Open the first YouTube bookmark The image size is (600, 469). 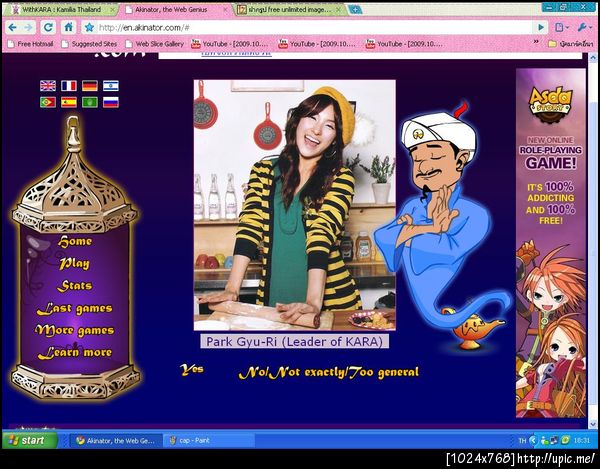pos(231,44)
